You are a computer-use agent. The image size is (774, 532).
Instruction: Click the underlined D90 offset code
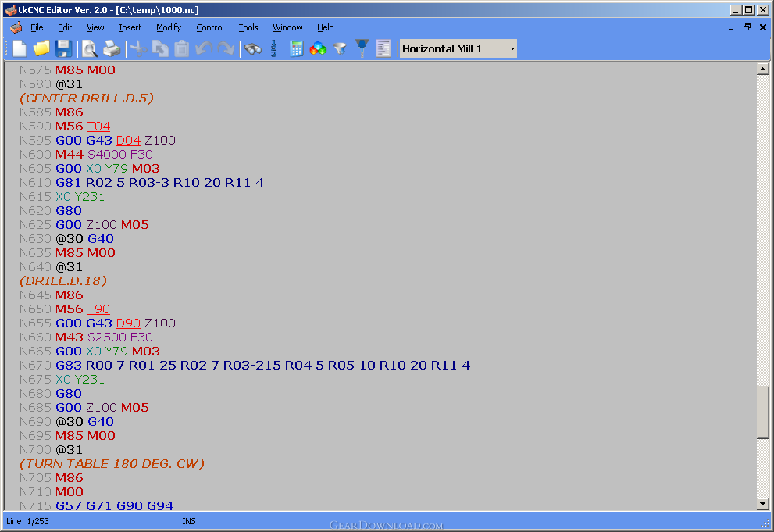pos(128,323)
